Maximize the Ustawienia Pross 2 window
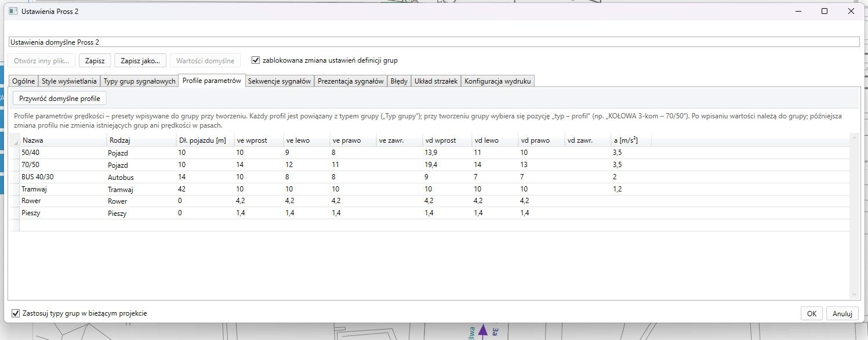 click(825, 11)
